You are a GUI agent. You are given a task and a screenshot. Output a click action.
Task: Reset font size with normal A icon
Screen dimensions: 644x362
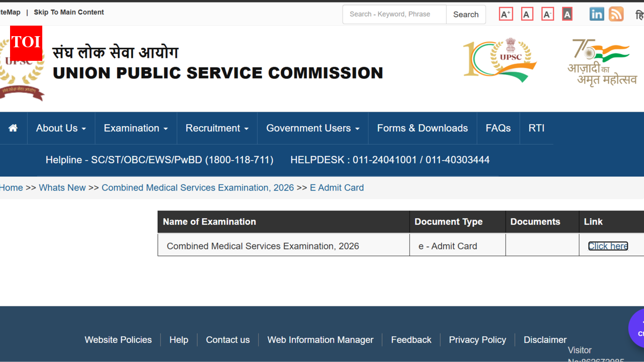(527, 14)
